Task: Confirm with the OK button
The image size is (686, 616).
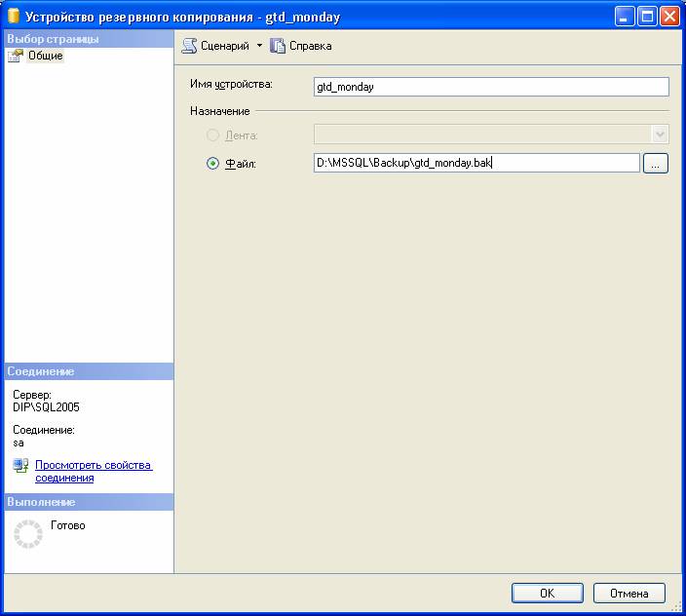Action: click(x=547, y=593)
